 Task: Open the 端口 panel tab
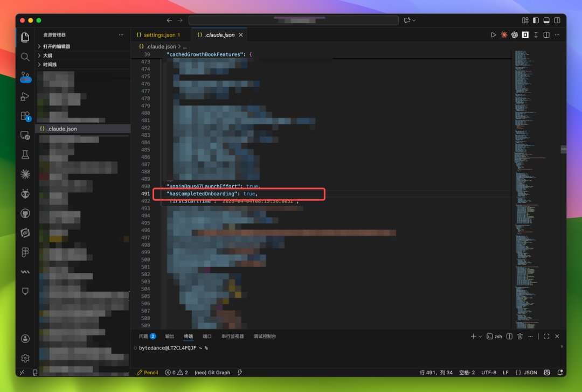tap(207, 337)
